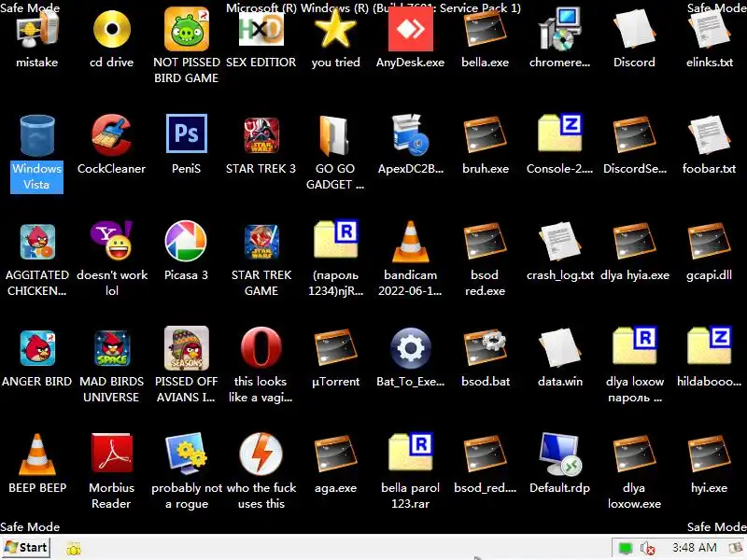Select the 'dlya hyia.exe' icon
The image size is (747, 560).
634,242
